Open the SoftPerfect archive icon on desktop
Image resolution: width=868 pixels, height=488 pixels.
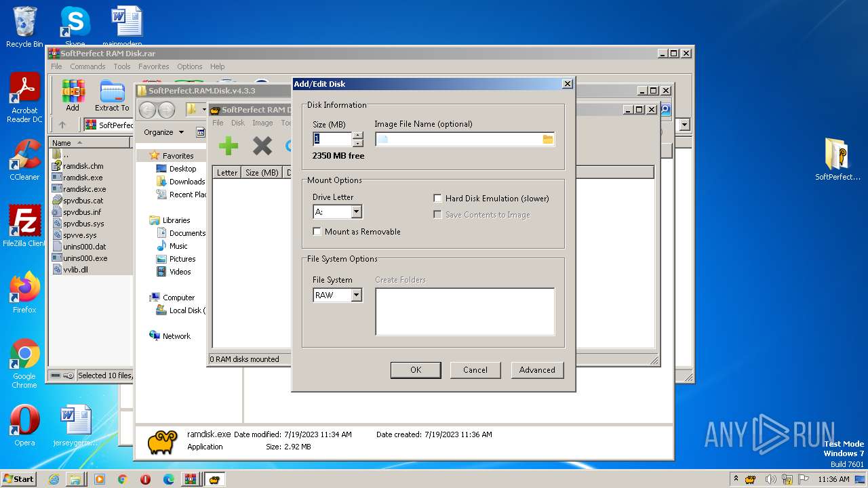click(837, 159)
